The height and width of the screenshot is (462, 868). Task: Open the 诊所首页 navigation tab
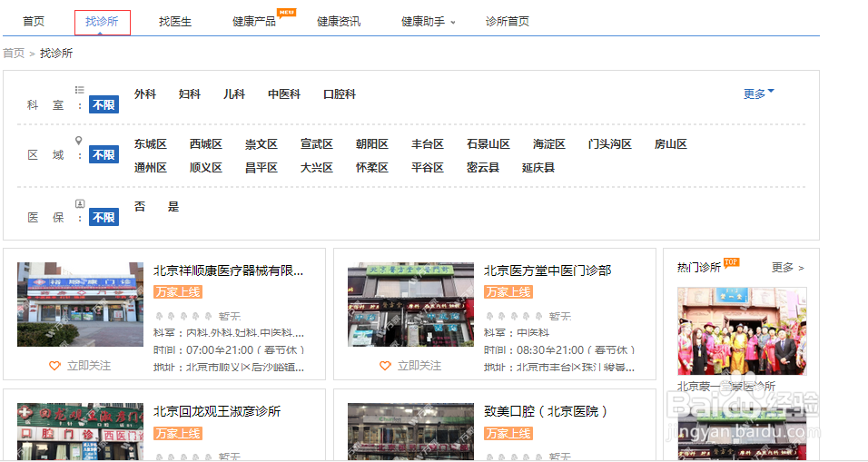(507, 22)
